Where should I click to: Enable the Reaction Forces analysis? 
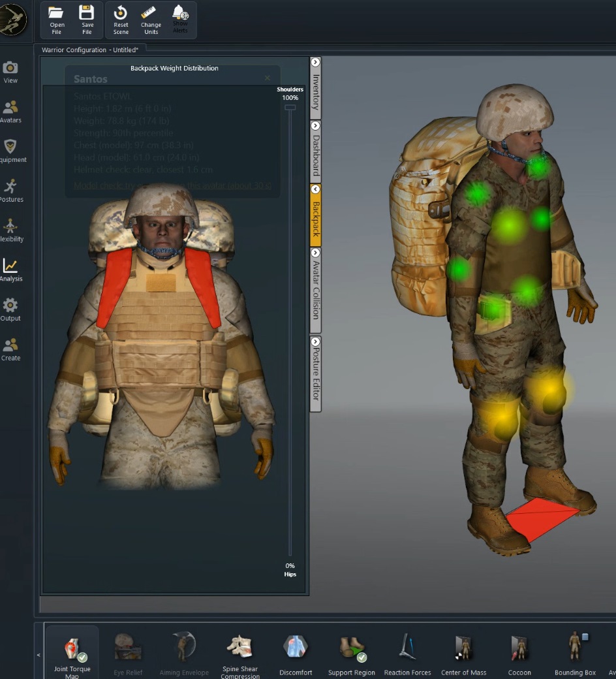(407, 655)
